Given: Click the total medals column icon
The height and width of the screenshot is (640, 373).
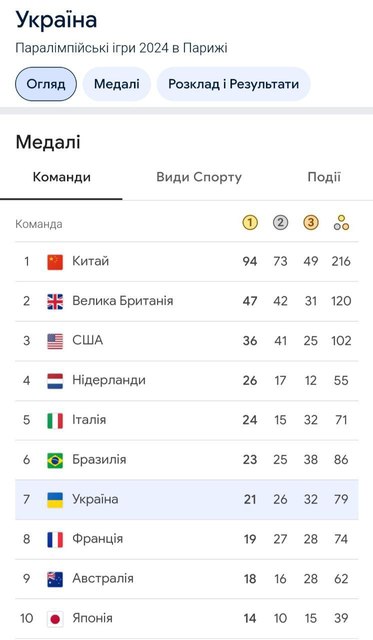Looking at the screenshot, I should (341, 223).
